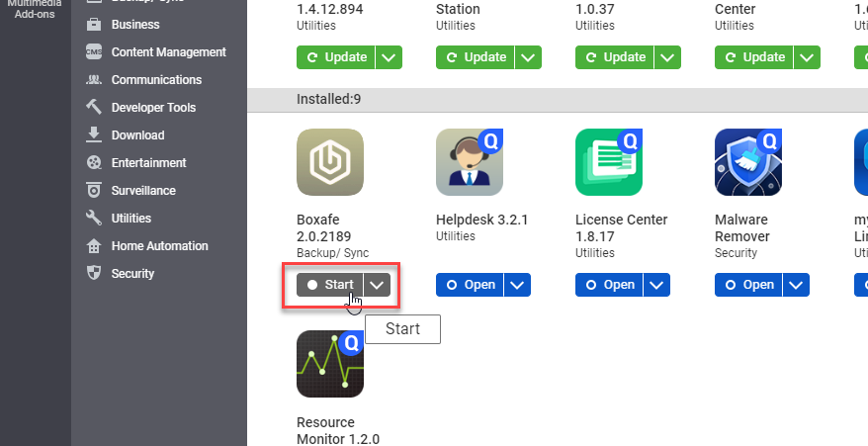Open the Entertainment category
The height and width of the screenshot is (446, 868).
tap(148, 162)
